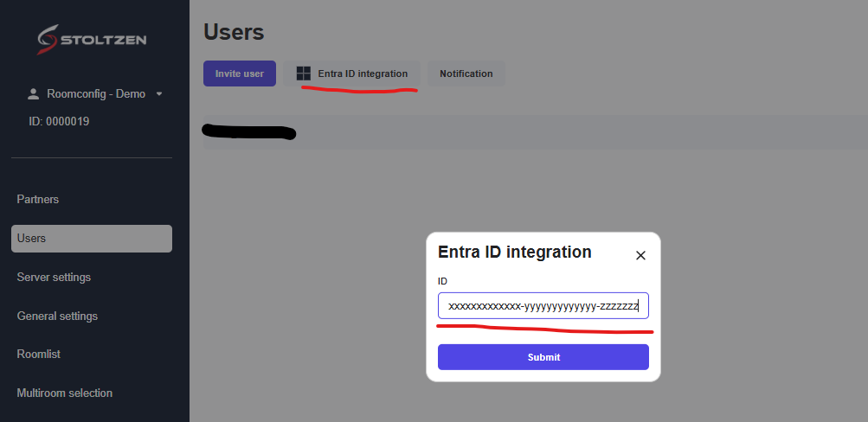Screen dimensions: 868x422
Task: Navigate to General settings
Action: click(57, 316)
